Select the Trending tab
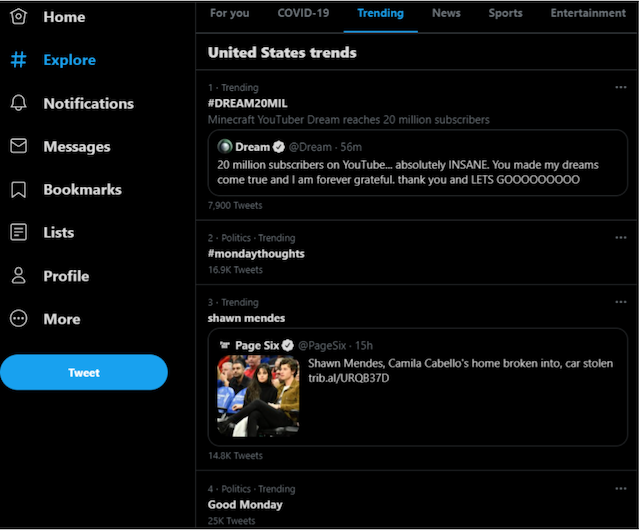This screenshot has width=640, height=530. 380,13
